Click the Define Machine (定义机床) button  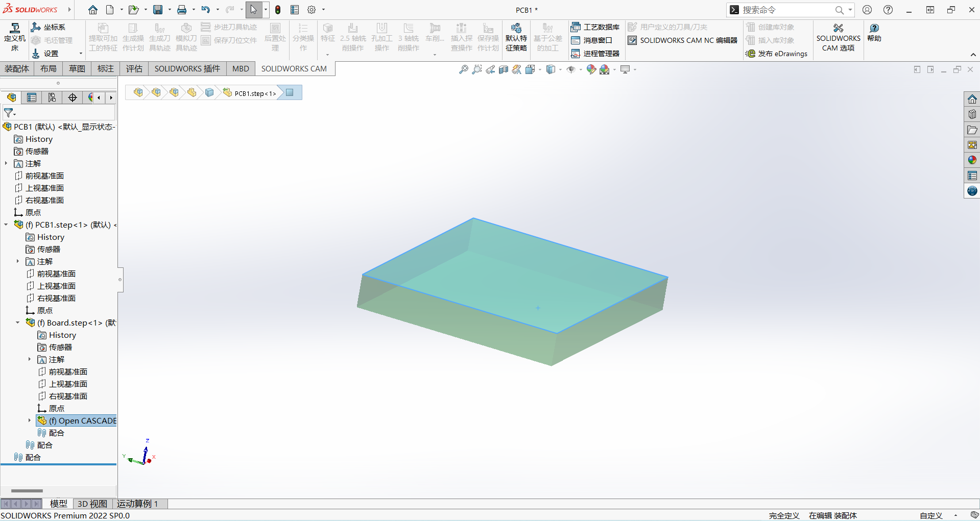[x=15, y=37]
